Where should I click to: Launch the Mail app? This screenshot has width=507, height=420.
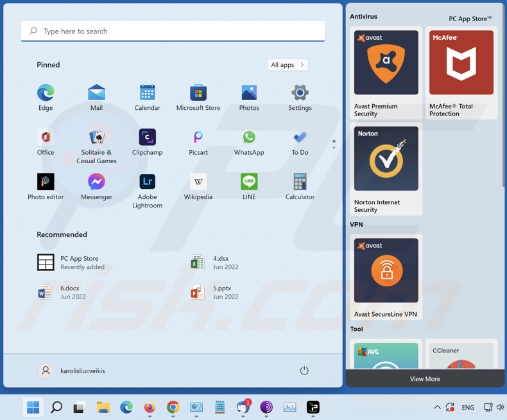[x=96, y=98]
